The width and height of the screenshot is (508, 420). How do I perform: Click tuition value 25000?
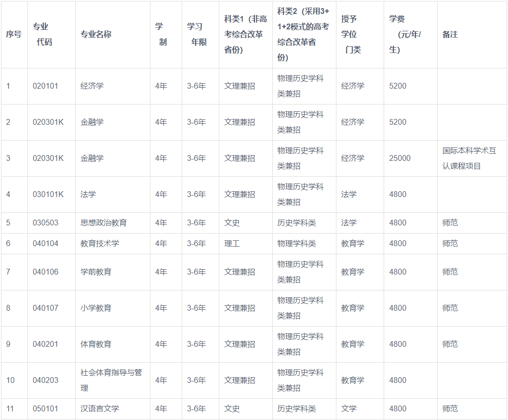pos(400,158)
